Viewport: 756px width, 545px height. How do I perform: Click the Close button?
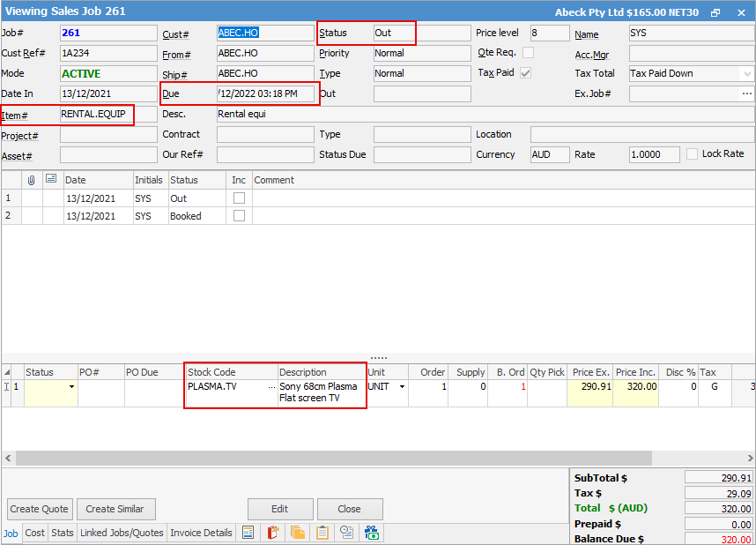click(x=349, y=509)
